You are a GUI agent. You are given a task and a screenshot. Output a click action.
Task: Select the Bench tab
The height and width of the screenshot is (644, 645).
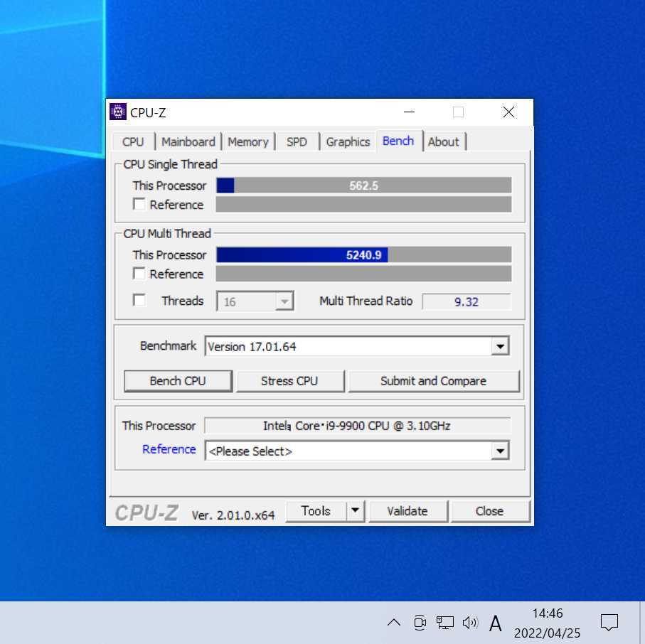pyautogui.click(x=398, y=141)
